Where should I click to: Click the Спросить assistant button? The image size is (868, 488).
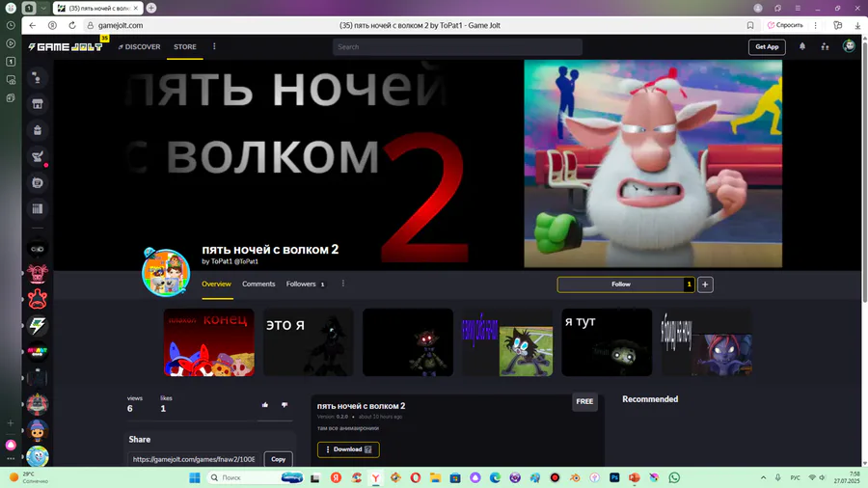(785, 25)
